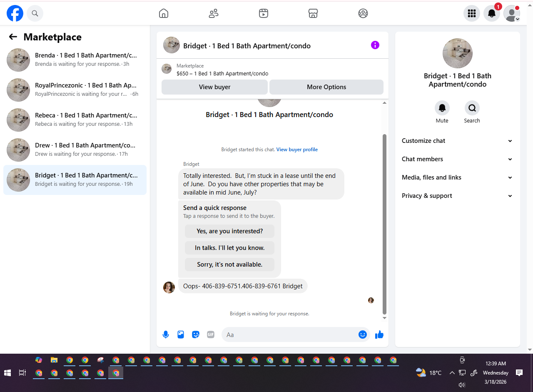Open the GIF picker
This screenshot has width=533, height=392.
[x=211, y=335]
